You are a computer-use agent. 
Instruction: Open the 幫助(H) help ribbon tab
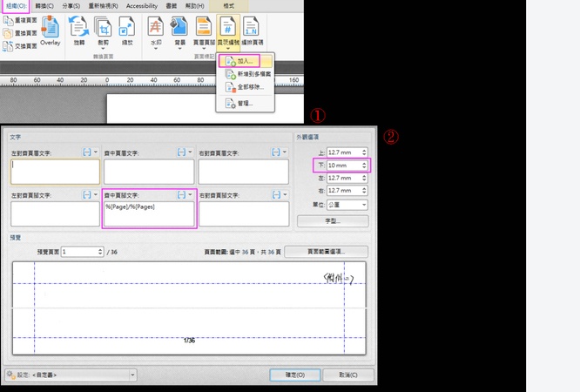click(194, 6)
